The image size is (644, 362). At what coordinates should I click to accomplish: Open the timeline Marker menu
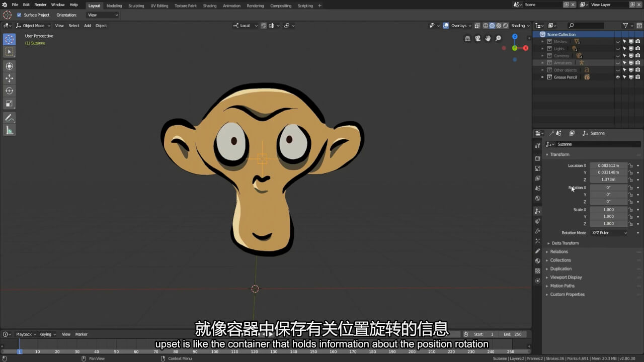82,334
